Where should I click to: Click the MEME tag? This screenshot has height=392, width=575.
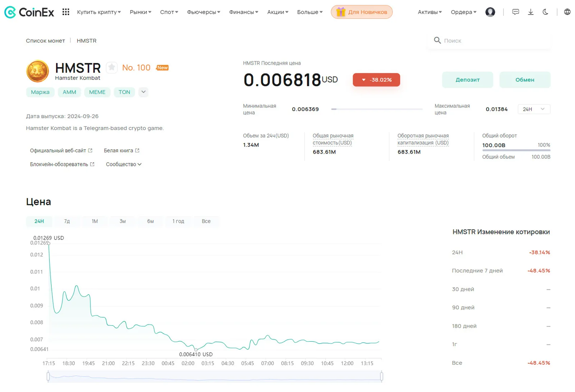click(97, 92)
